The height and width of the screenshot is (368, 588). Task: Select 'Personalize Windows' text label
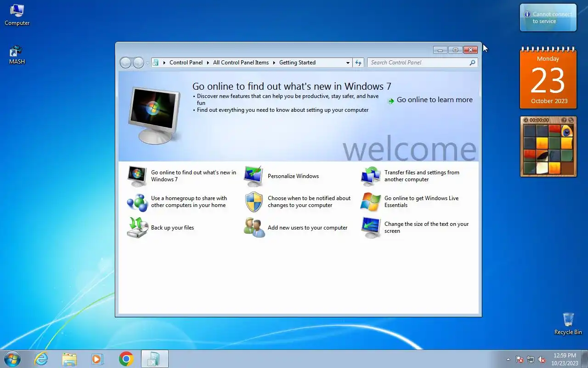pos(293,176)
